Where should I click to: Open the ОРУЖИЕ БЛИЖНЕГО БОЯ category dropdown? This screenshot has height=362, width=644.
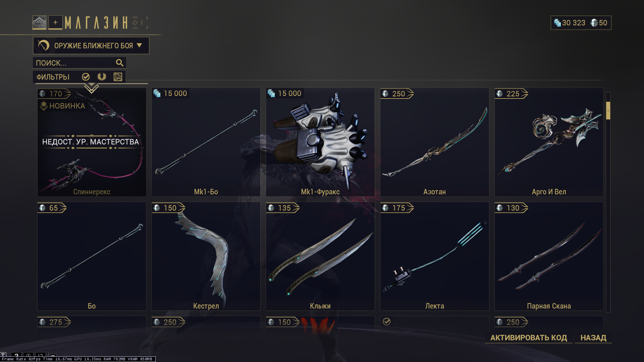tap(91, 46)
